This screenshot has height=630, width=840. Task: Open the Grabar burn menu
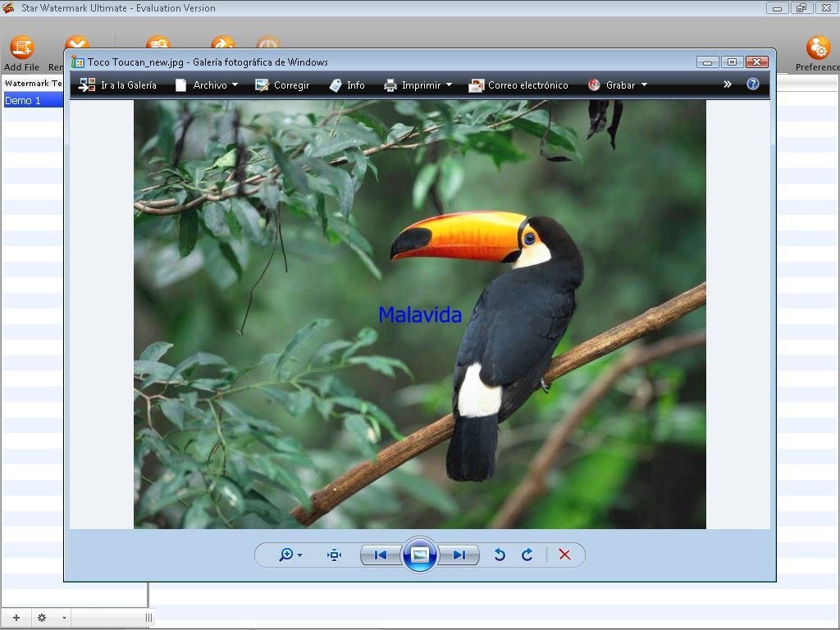pos(618,85)
